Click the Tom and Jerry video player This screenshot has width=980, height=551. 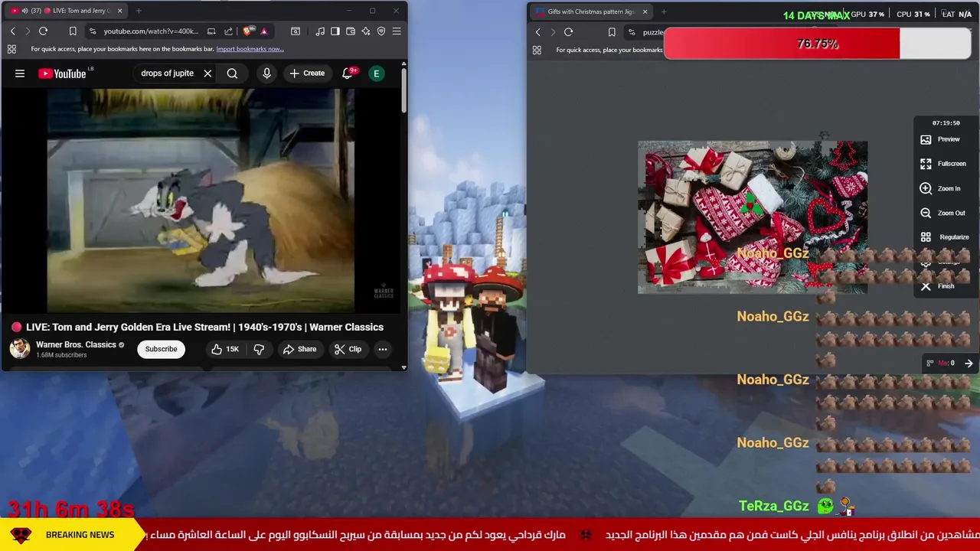pyautogui.click(x=201, y=201)
